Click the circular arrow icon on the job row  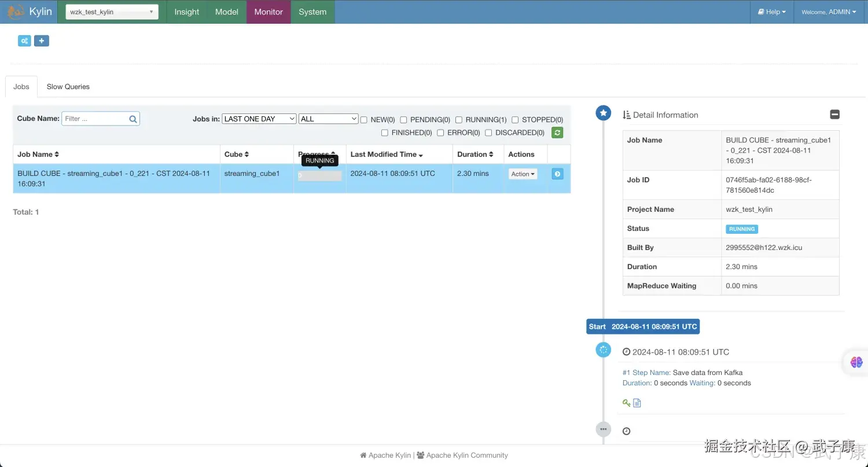[557, 173]
